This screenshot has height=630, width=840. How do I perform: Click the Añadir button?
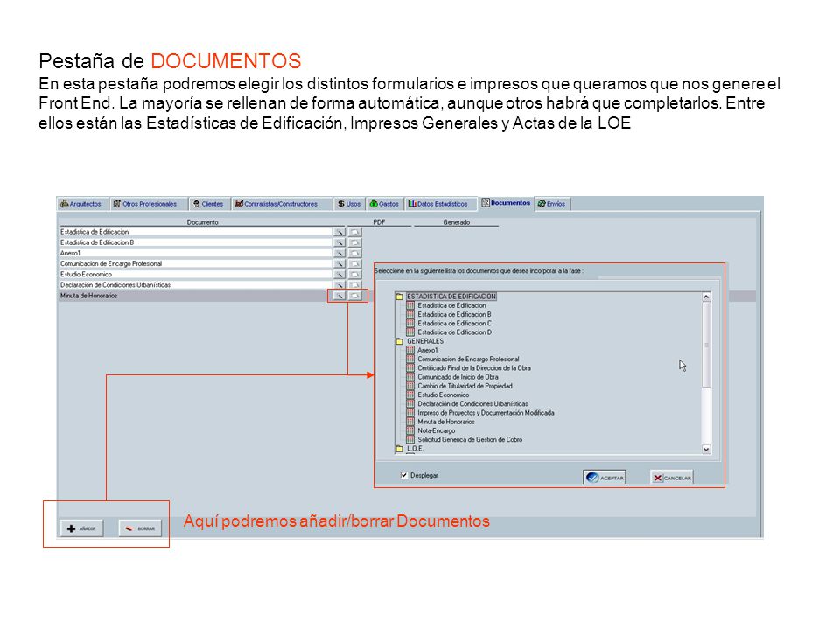point(81,528)
